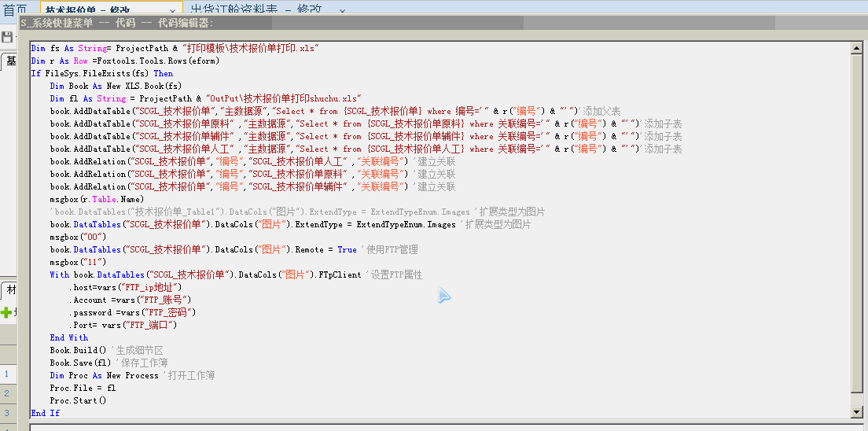Screen dimensions: 868x431
Task: Click the uncommented ExtendTypeEnum.Images line
Action: (x=290, y=224)
